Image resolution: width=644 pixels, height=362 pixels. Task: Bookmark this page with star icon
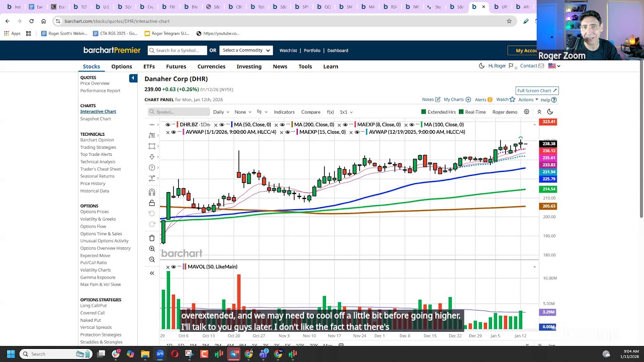click(x=509, y=21)
